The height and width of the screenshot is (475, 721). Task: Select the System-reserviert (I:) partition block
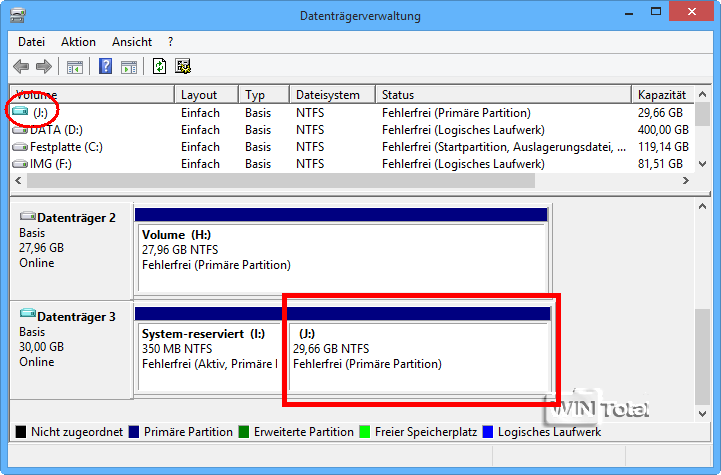[209, 349]
